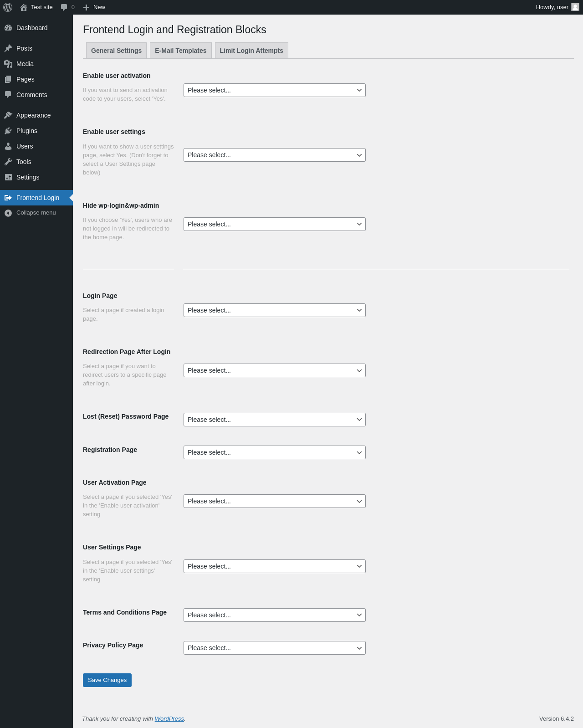
Task: Open Hide wp-login&wp-admin dropdown
Action: tap(275, 224)
